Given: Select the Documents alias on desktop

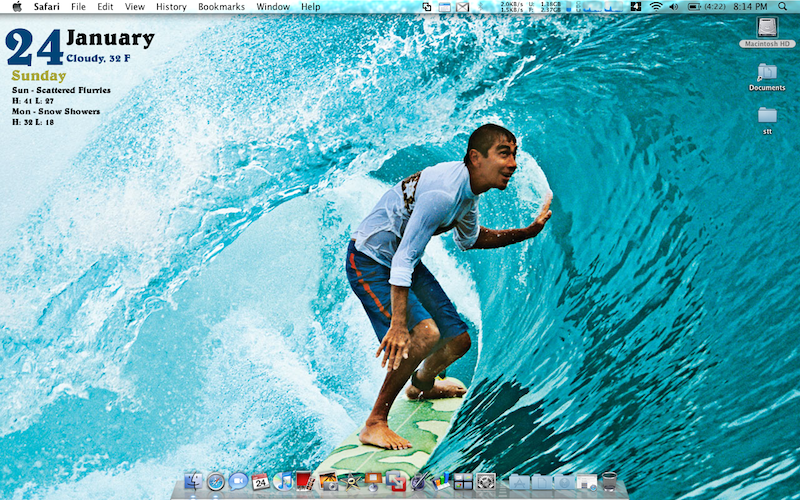Looking at the screenshot, I should coord(767,77).
